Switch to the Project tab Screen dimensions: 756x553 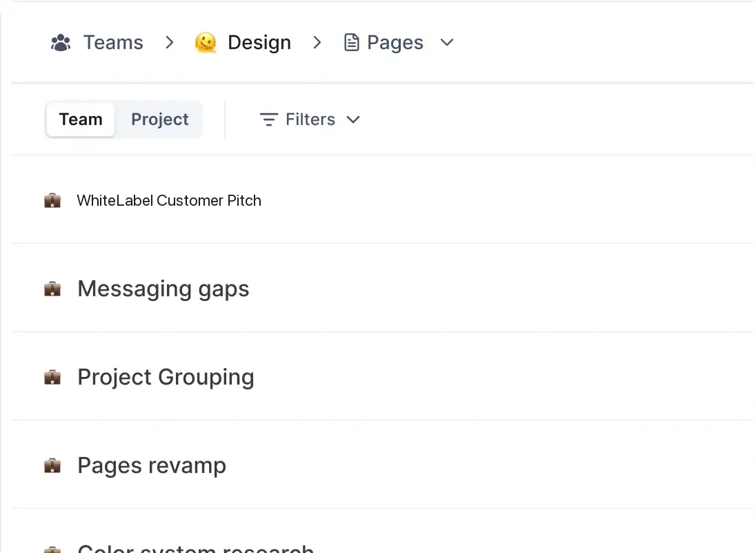tap(159, 119)
